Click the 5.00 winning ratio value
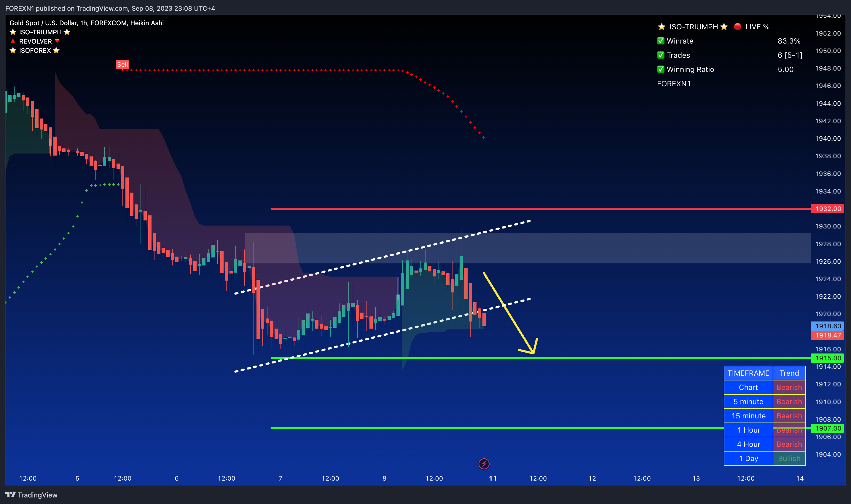 (785, 69)
